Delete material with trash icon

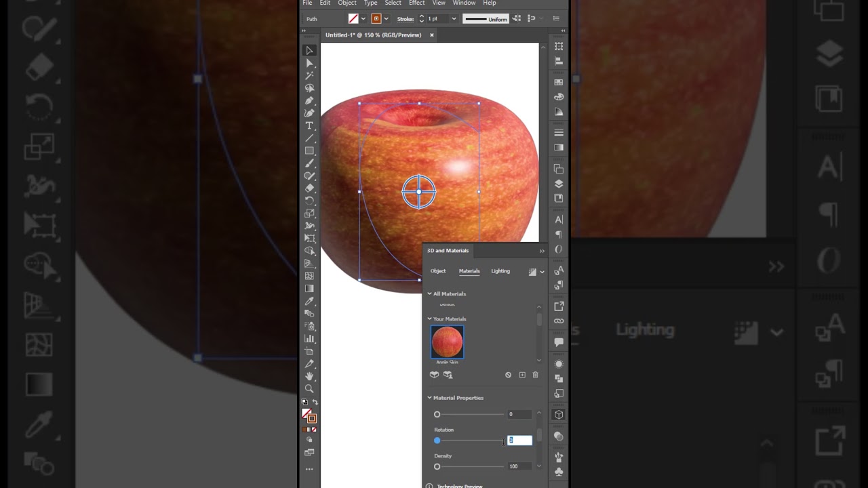coord(535,375)
